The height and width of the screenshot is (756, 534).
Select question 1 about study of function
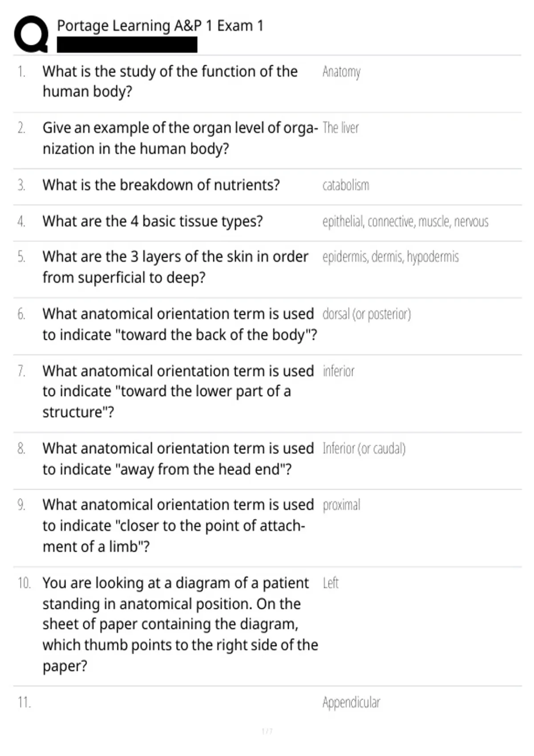coord(170,81)
